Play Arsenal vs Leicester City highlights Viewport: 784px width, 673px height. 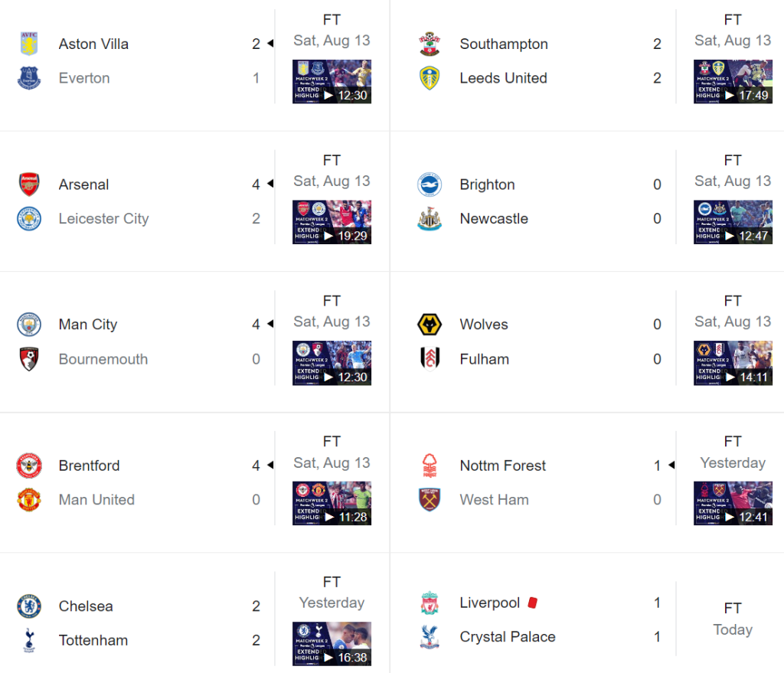point(332,222)
